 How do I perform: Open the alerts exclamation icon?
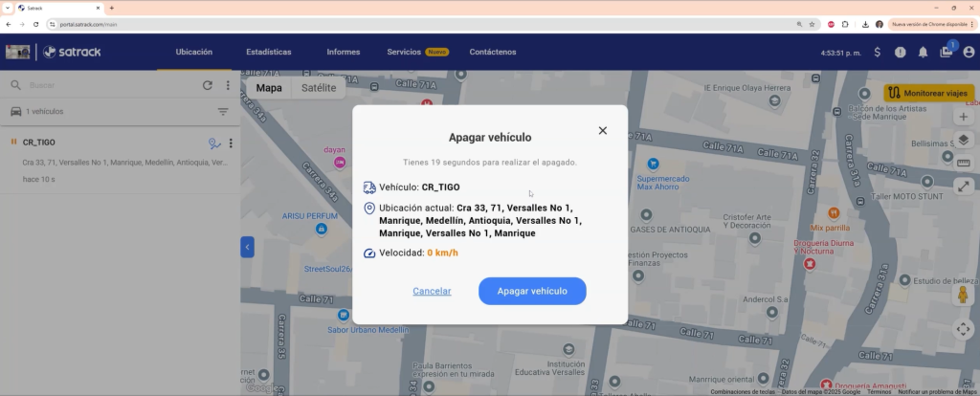(900, 53)
